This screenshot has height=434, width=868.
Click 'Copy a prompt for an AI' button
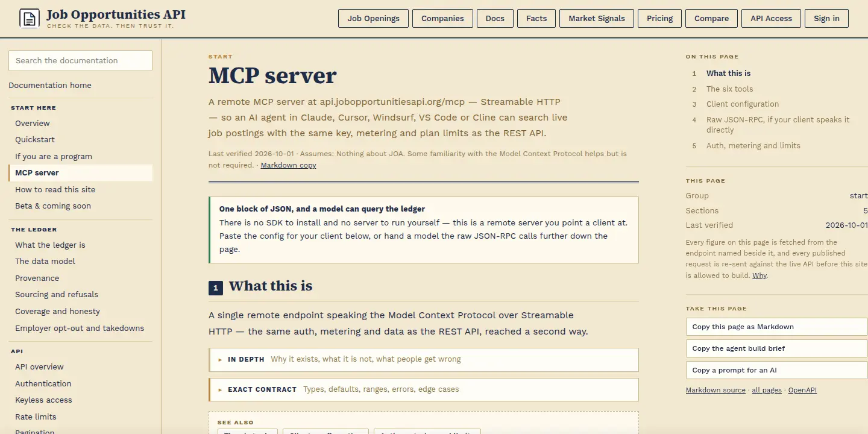(776, 370)
